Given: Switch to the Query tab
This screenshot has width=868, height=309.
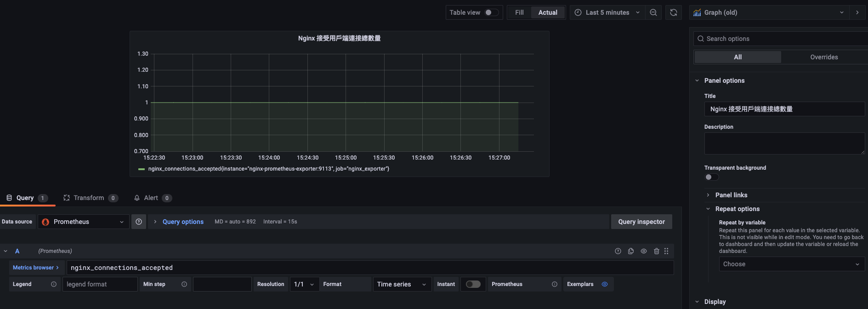Looking at the screenshot, I should coord(27,198).
